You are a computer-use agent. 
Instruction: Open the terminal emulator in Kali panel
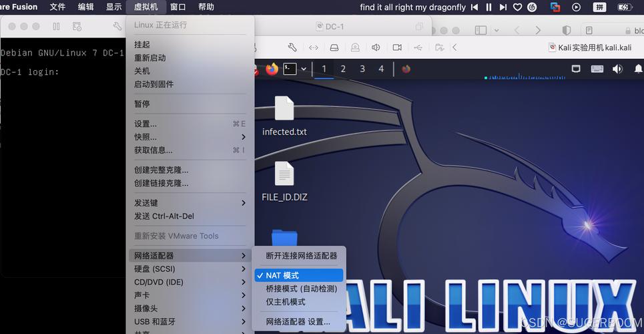tap(290, 69)
